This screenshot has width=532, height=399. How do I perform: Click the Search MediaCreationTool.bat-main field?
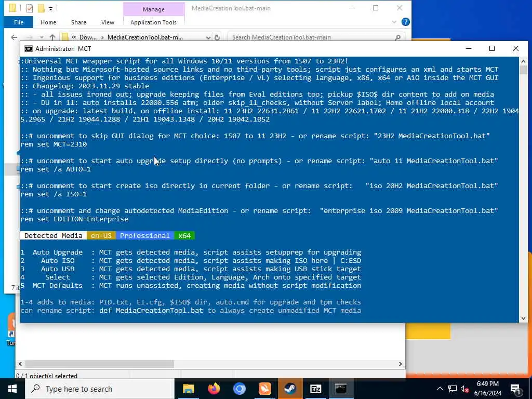pyautogui.click(x=316, y=37)
